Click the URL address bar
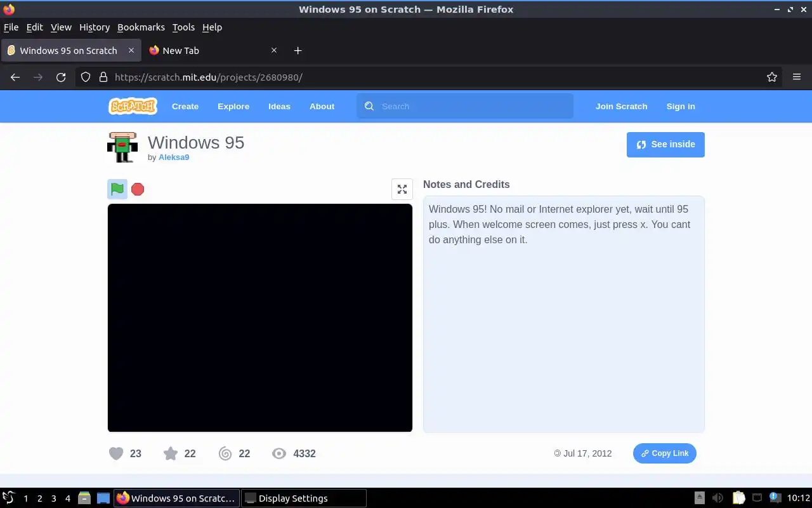 [429, 77]
